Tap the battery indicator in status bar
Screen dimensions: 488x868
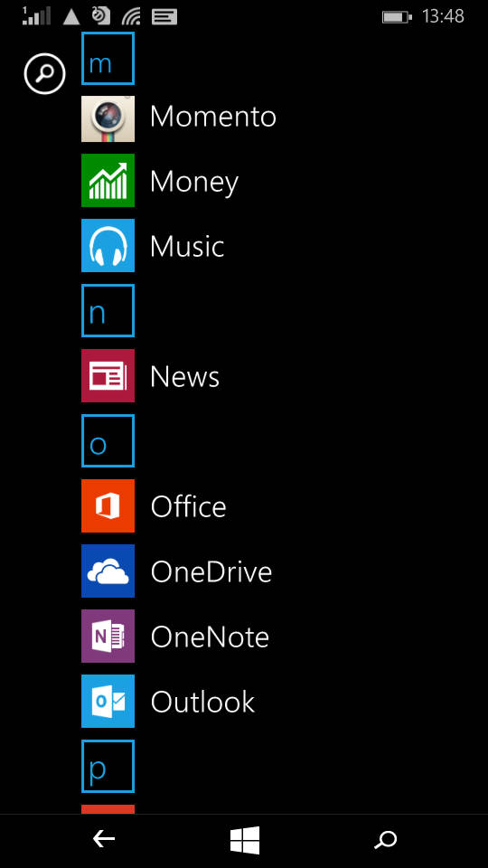coord(398,17)
